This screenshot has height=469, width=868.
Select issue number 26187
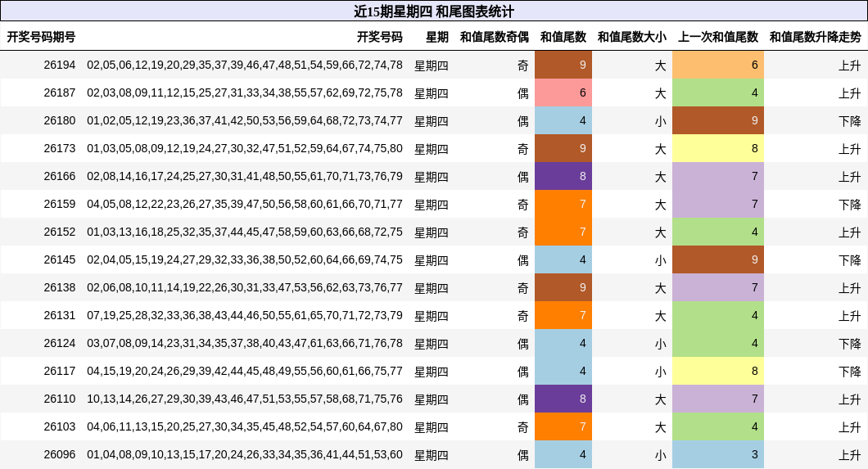(60, 93)
